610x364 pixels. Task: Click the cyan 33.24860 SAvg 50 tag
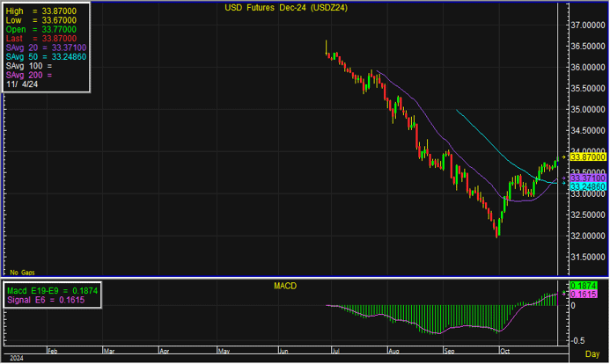pyautogui.click(x=584, y=187)
